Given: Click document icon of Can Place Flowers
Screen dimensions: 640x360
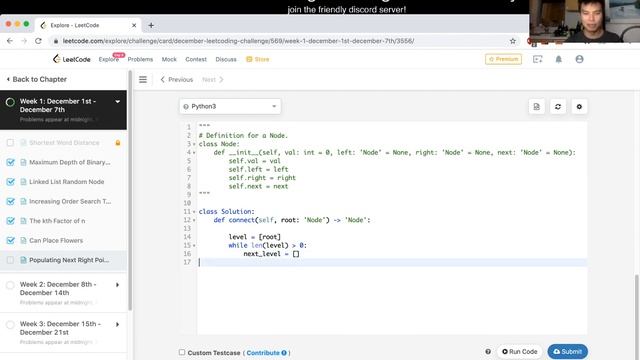Looking at the screenshot, I should pos(23,240).
